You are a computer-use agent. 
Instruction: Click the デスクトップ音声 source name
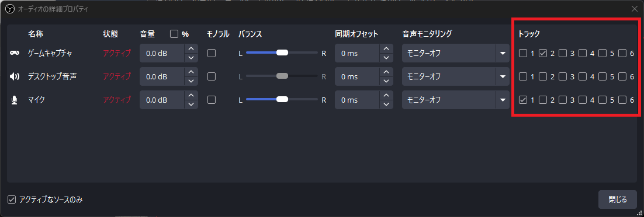click(x=52, y=76)
